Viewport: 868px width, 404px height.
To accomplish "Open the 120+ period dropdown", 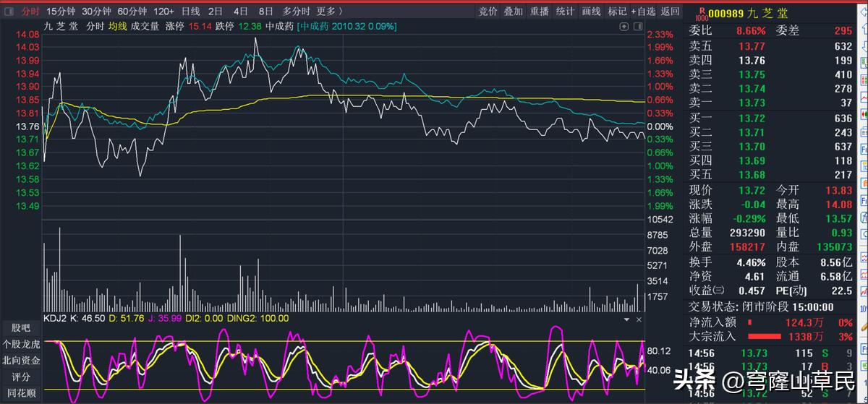I will pos(163,12).
